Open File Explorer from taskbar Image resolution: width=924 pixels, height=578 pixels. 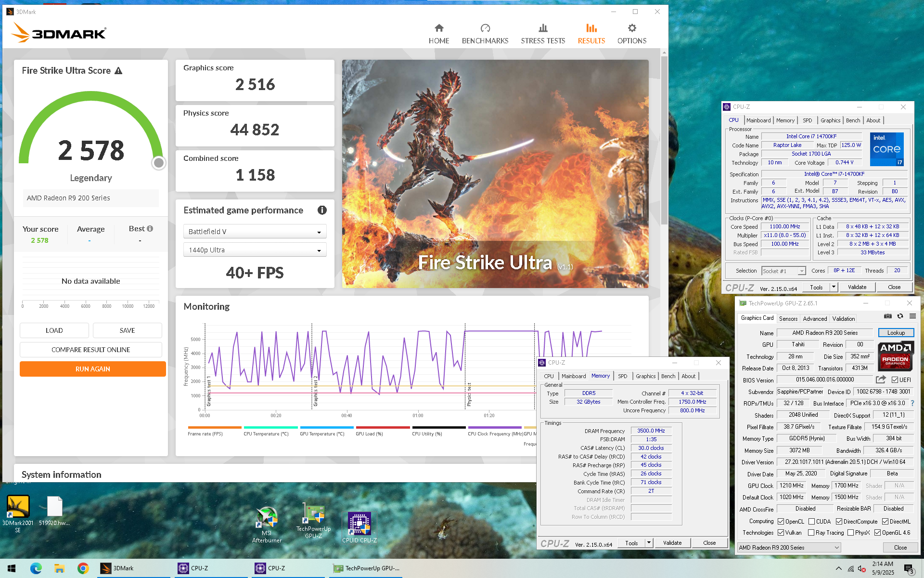[59, 568]
